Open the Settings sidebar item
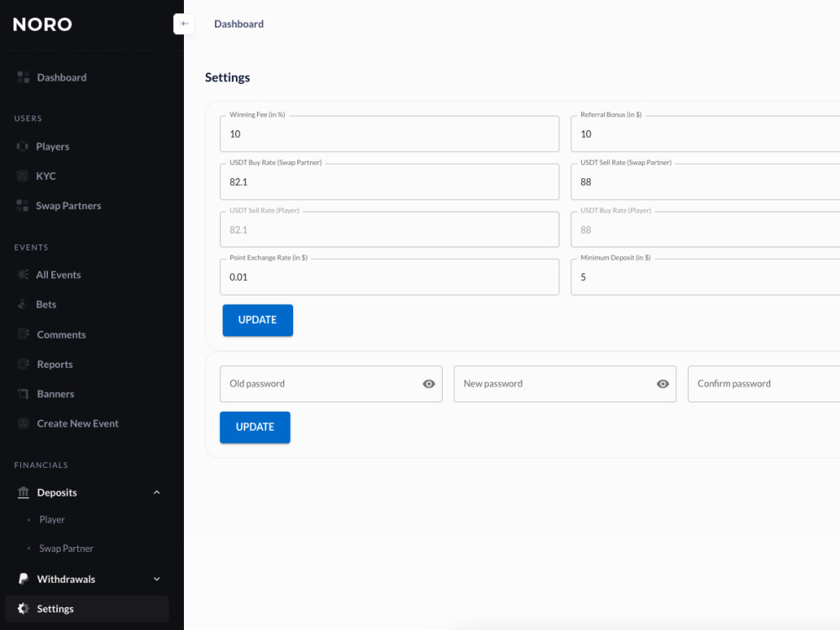This screenshot has width=840, height=630. pyautogui.click(x=87, y=608)
